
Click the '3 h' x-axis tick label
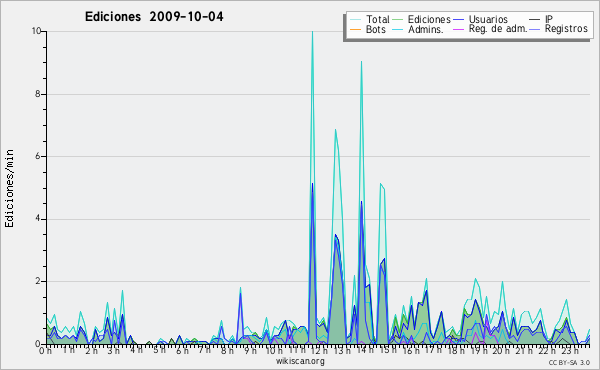[113, 350]
